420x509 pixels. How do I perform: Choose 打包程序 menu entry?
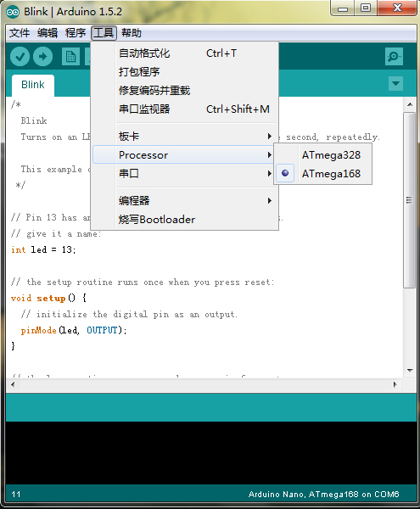pyautogui.click(x=185, y=72)
